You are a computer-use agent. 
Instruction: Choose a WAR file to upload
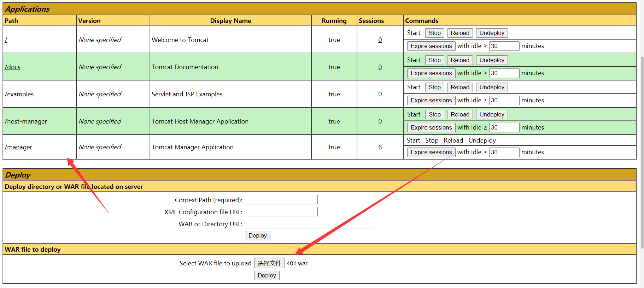[269, 263]
